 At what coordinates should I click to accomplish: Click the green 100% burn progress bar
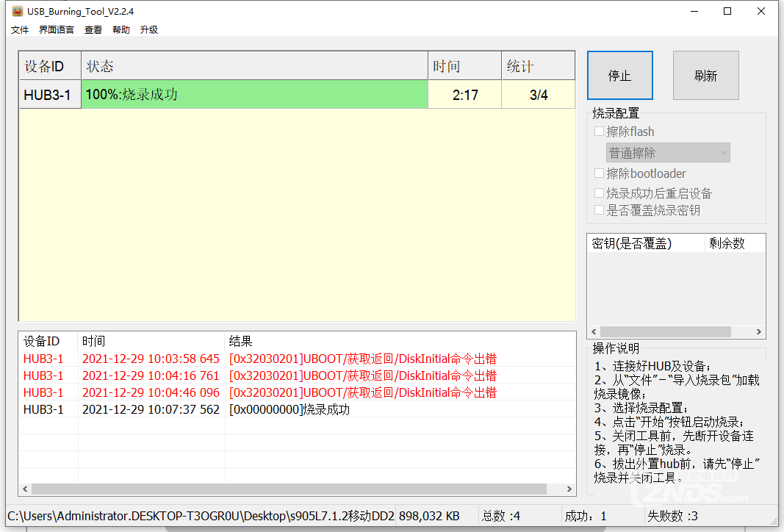click(x=255, y=94)
